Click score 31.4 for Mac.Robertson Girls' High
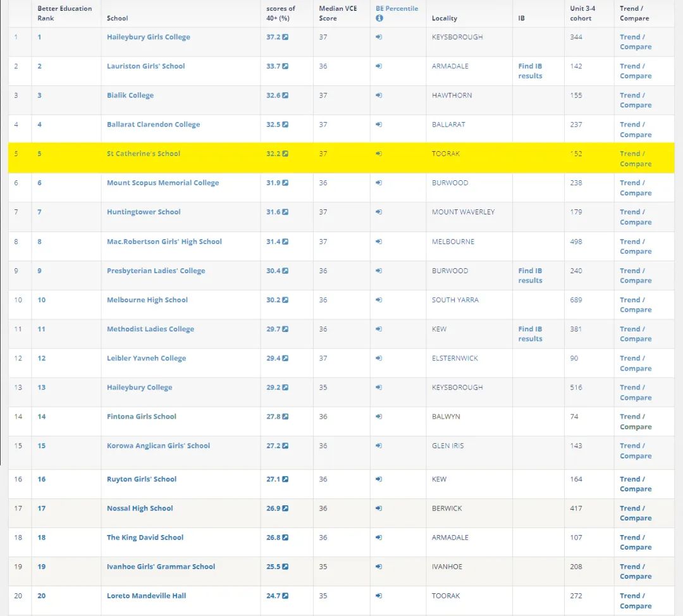Viewport: 683px width, 616px height. point(273,242)
